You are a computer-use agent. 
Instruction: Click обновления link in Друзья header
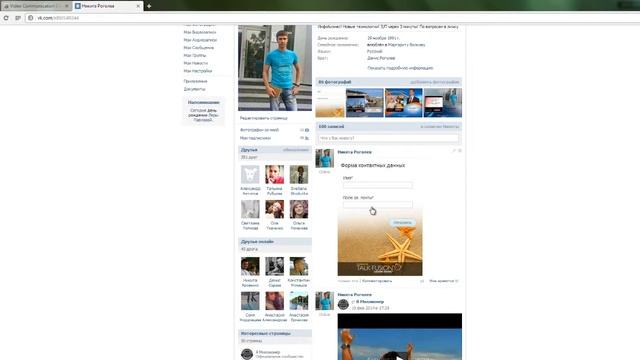pyautogui.click(x=296, y=150)
